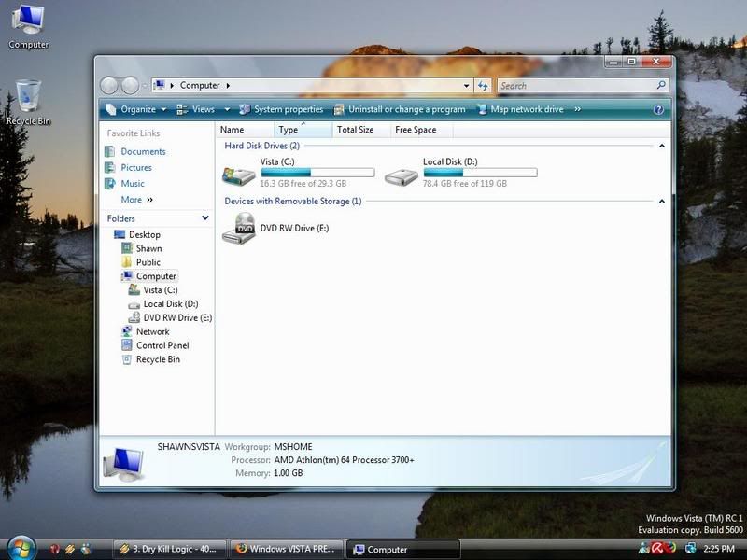
Task: Show more toolbar commands with the chevron
Action: pos(577,109)
